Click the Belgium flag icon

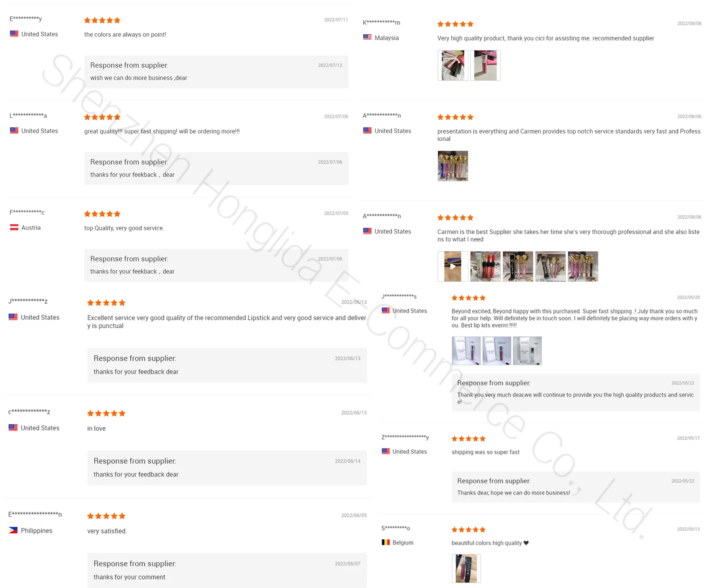click(x=385, y=542)
